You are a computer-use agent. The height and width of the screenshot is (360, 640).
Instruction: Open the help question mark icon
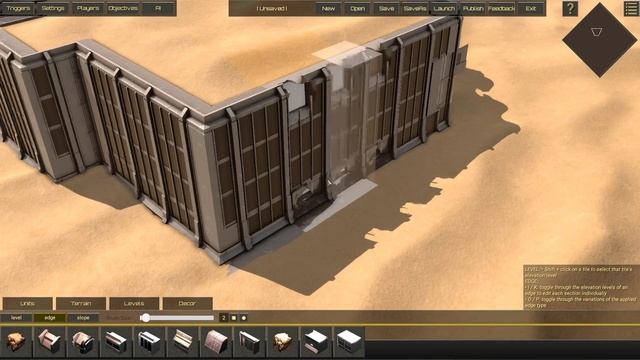point(570,8)
